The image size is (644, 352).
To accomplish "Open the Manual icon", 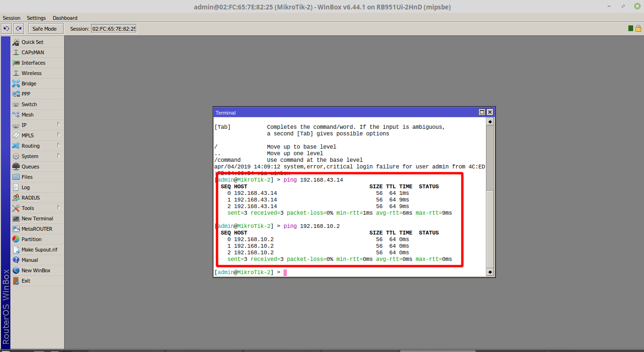I will pos(16,260).
